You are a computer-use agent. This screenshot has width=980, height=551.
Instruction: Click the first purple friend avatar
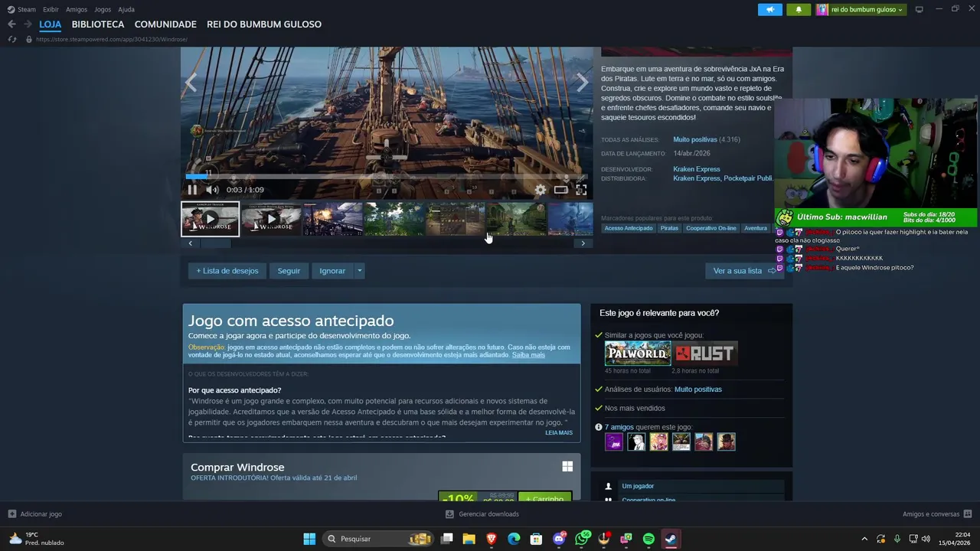click(614, 442)
